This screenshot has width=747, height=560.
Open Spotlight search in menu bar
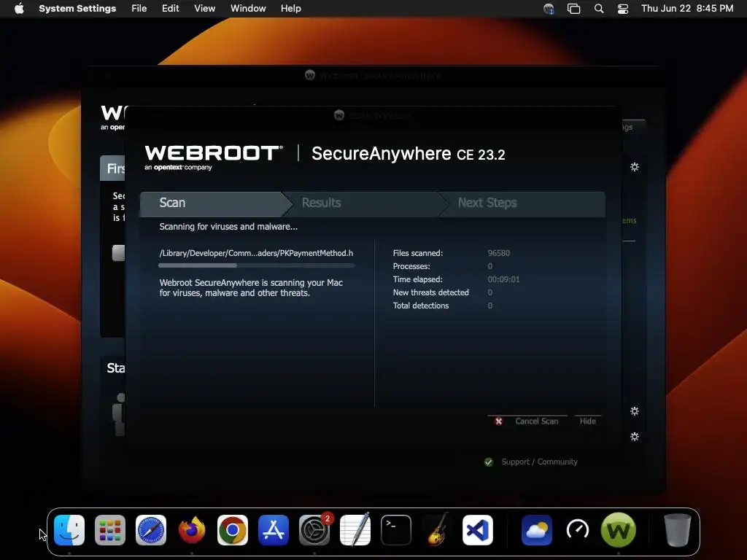(599, 9)
